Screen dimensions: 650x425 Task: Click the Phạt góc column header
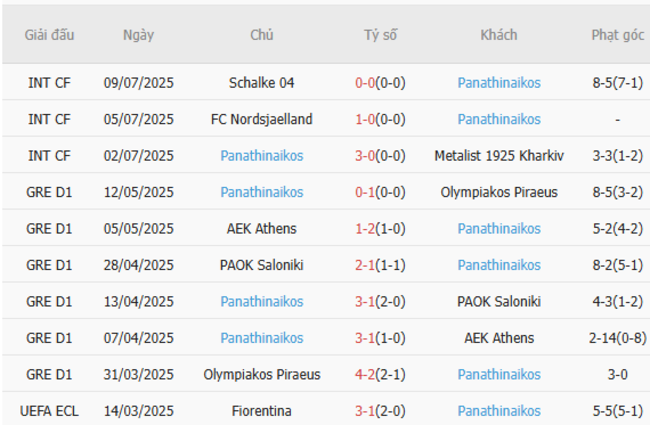coord(617,35)
